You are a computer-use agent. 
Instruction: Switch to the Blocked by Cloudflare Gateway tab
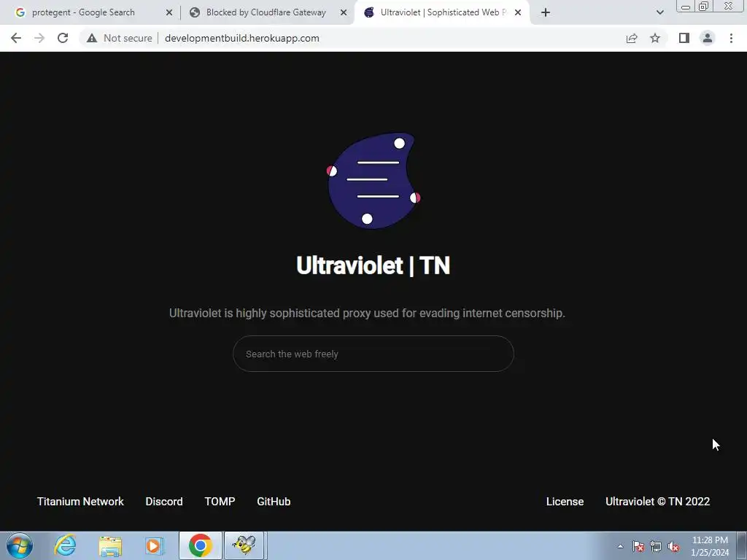coord(266,12)
